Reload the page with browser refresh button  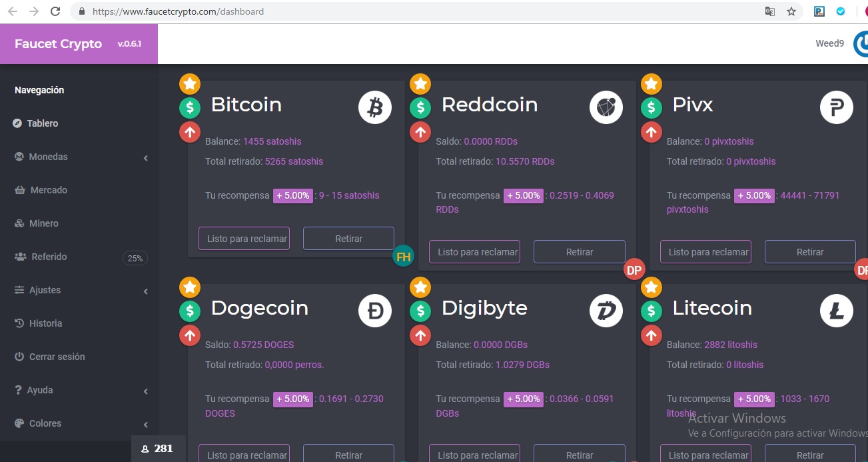pyautogui.click(x=55, y=11)
